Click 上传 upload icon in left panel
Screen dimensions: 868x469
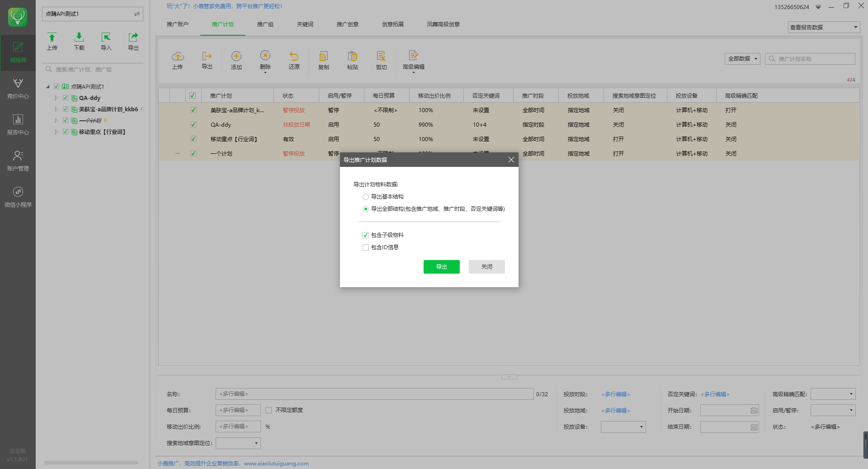point(52,41)
